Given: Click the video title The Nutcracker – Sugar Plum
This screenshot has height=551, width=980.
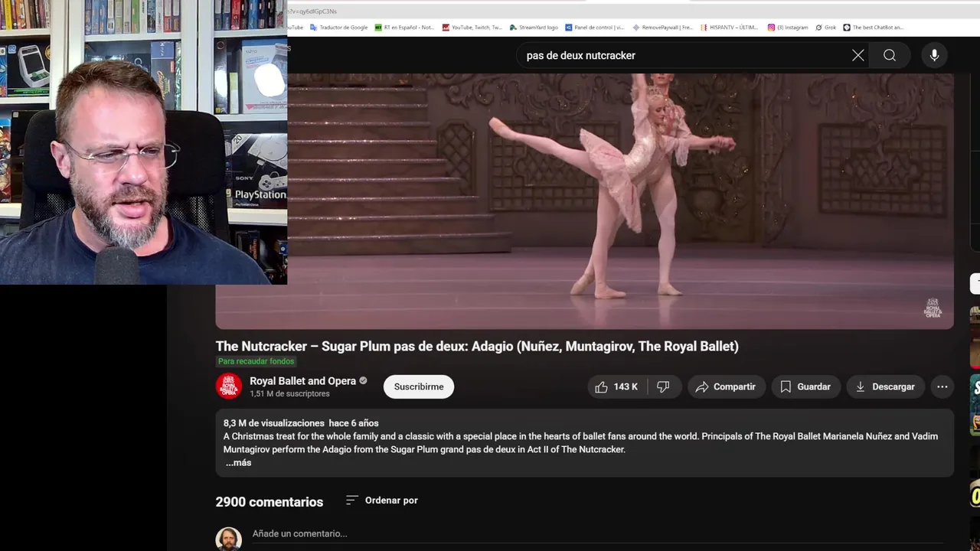Looking at the screenshot, I should [x=477, y=347].
